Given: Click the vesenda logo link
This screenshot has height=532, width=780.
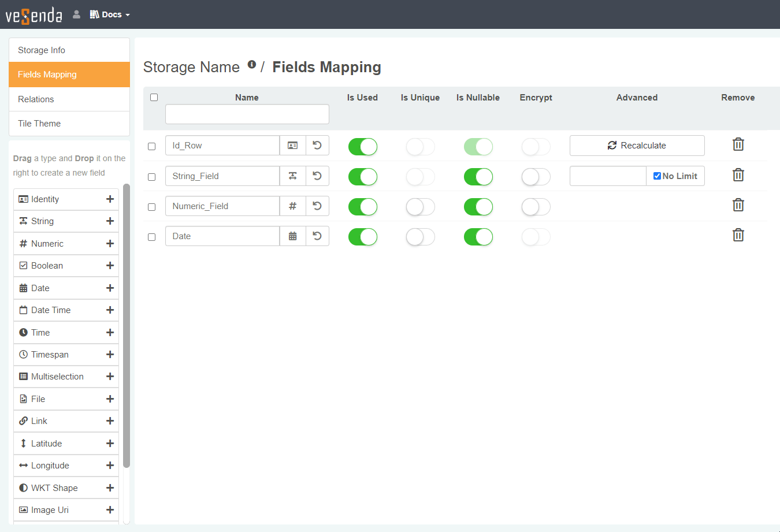Looking at the screenshot, I should [34, 15].
